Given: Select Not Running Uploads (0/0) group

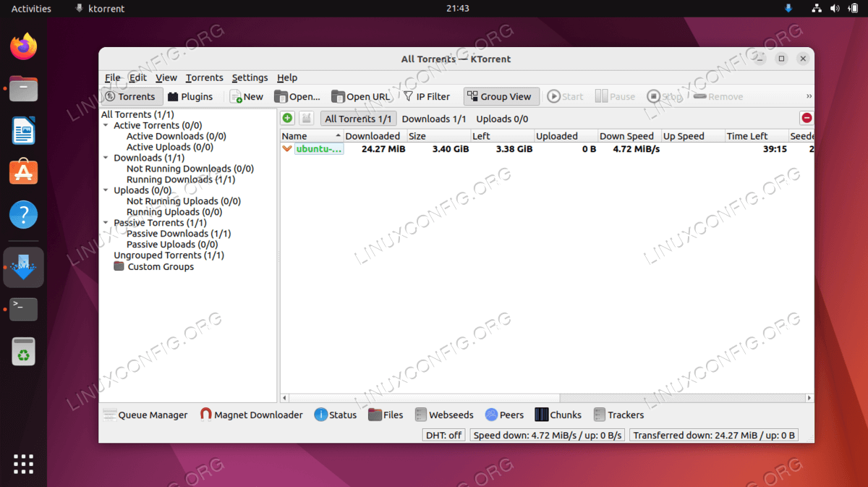Looking at the screenshot, I should click(184, 201).
